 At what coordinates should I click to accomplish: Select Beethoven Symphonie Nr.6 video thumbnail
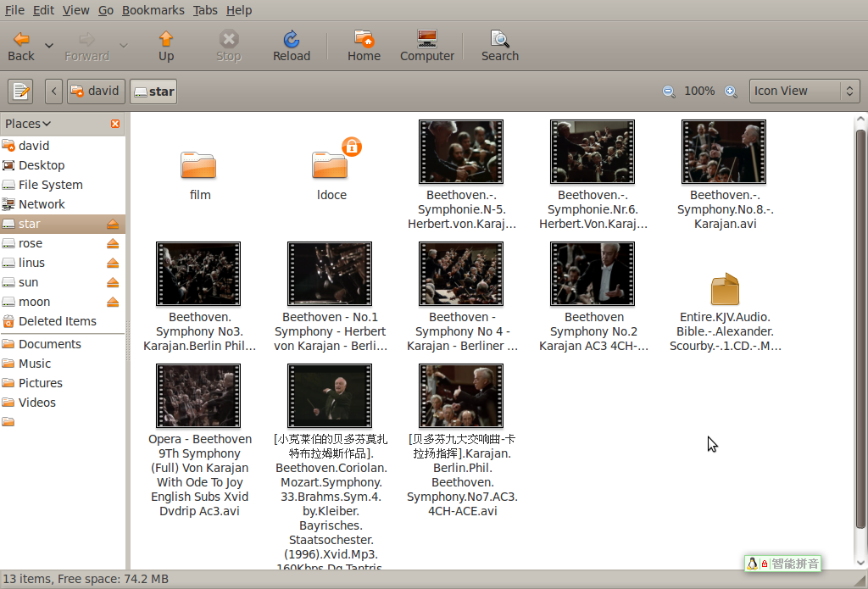[x=593, y=152]
